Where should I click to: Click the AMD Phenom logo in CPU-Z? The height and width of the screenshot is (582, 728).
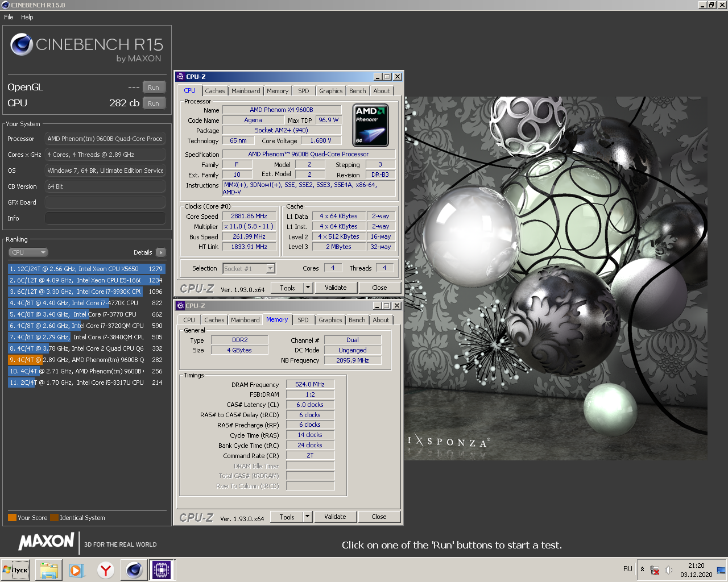coord(370,125)
